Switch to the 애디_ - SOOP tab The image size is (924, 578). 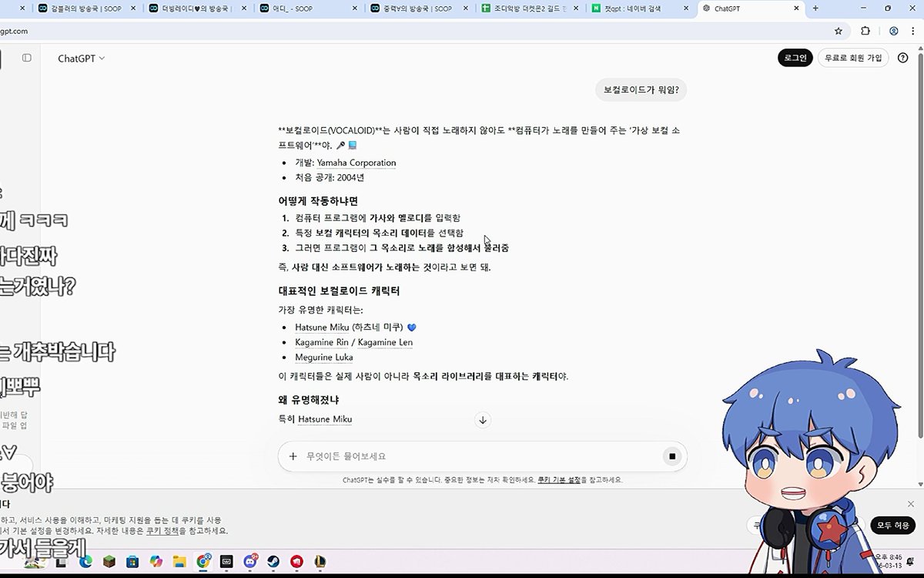point(308,8)
